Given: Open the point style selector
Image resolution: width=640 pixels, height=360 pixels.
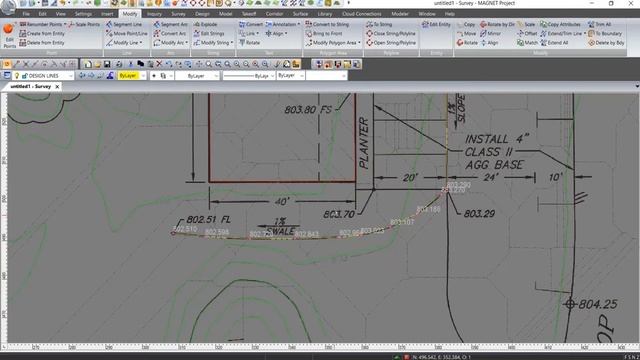Looking at the screenshot, I should point(162,76).
